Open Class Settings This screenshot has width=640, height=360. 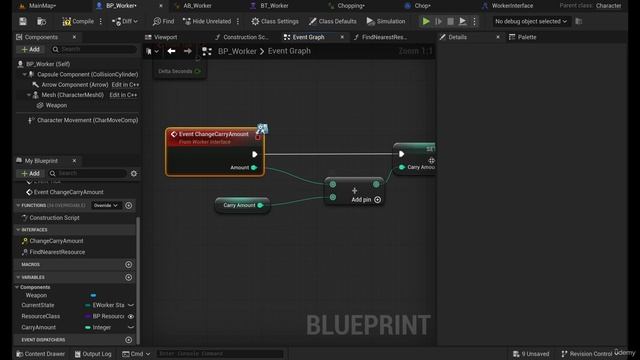275,21
